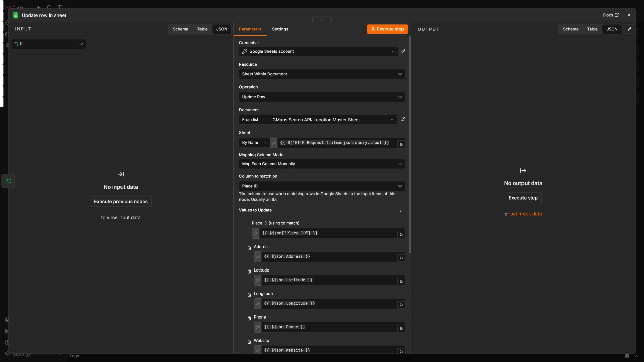Open expression editor for the Address field
Screen dimensions: 644x362
401,258
